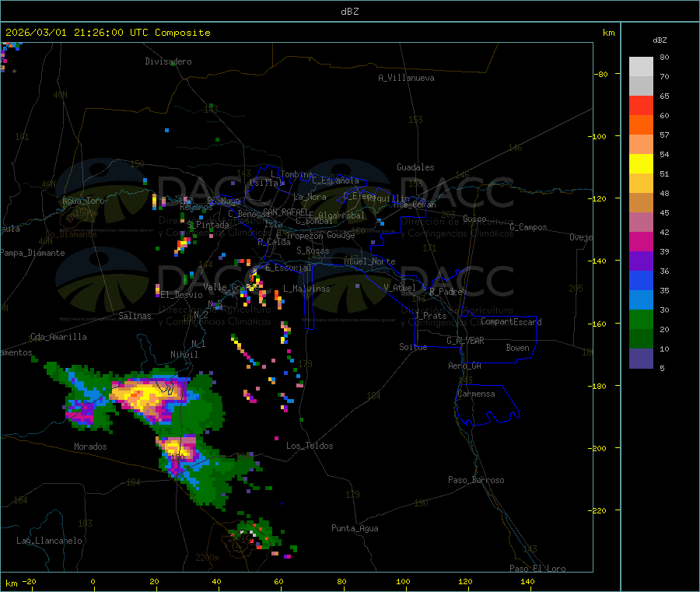Select the blue 35-36 dBZ legend swatch
Viewport: 700px width, 592px height.
click(641, 280)
